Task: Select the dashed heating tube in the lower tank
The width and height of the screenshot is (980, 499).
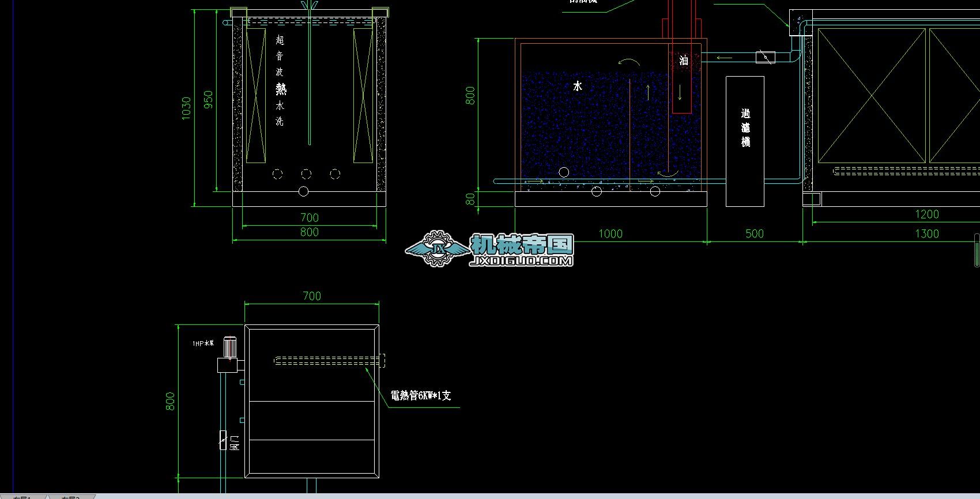Action: pos(330,361)
